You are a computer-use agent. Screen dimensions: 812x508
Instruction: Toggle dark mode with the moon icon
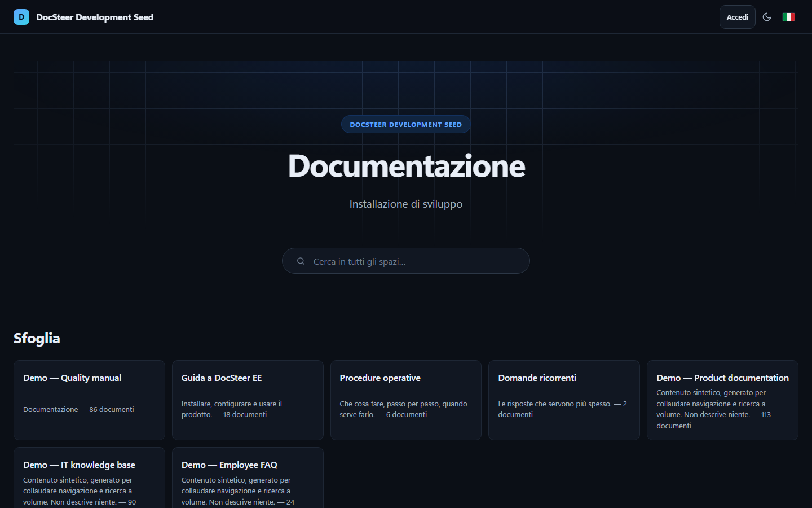pos(767,17)
